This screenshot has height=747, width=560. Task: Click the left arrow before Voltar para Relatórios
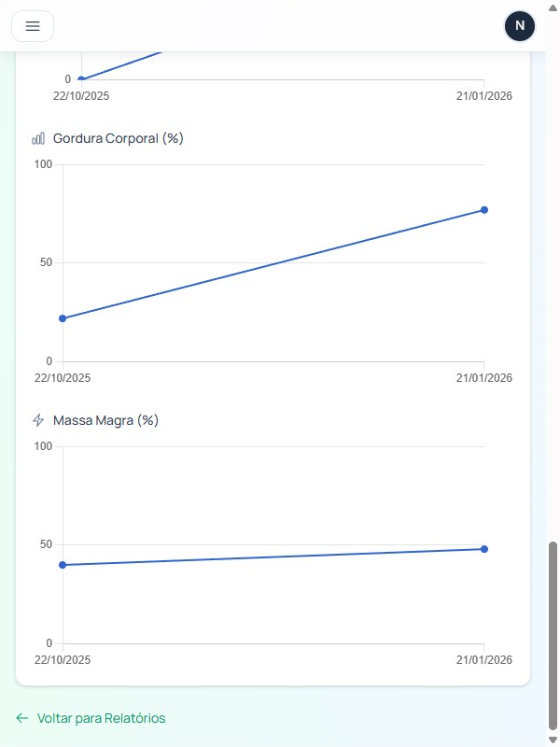[x=22, y=718]
